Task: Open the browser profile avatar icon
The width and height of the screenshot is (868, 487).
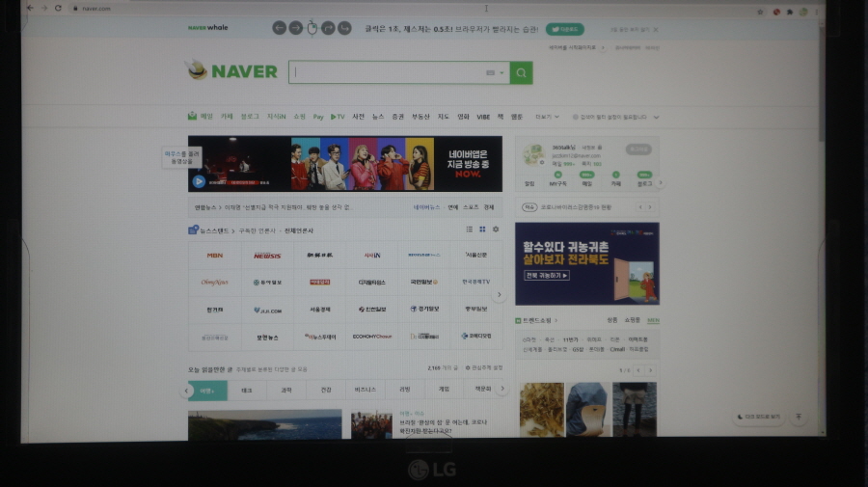Action: tap(803, 12)
